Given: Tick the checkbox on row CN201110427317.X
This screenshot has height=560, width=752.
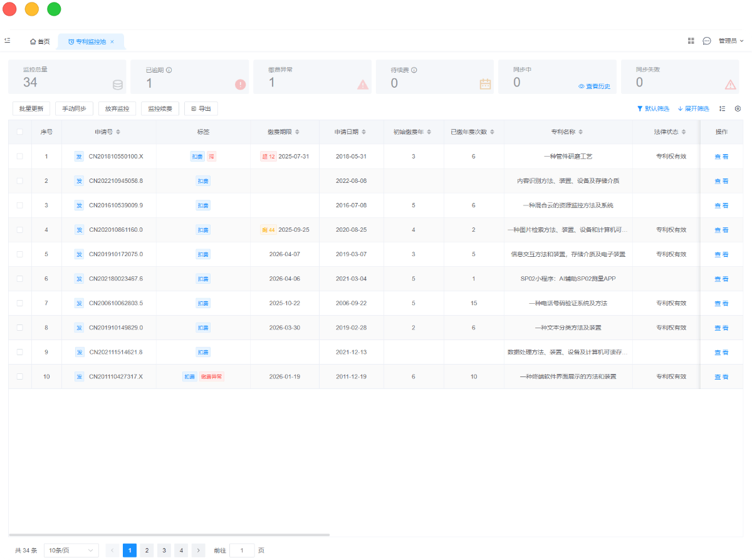Looking at the screenshot, I should pyautogui.click(x=19, y=376).
